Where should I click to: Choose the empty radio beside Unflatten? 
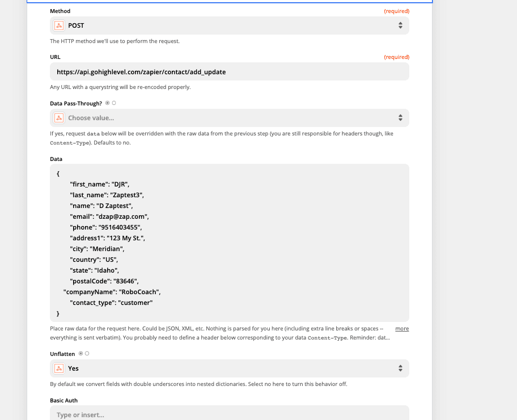87,354
